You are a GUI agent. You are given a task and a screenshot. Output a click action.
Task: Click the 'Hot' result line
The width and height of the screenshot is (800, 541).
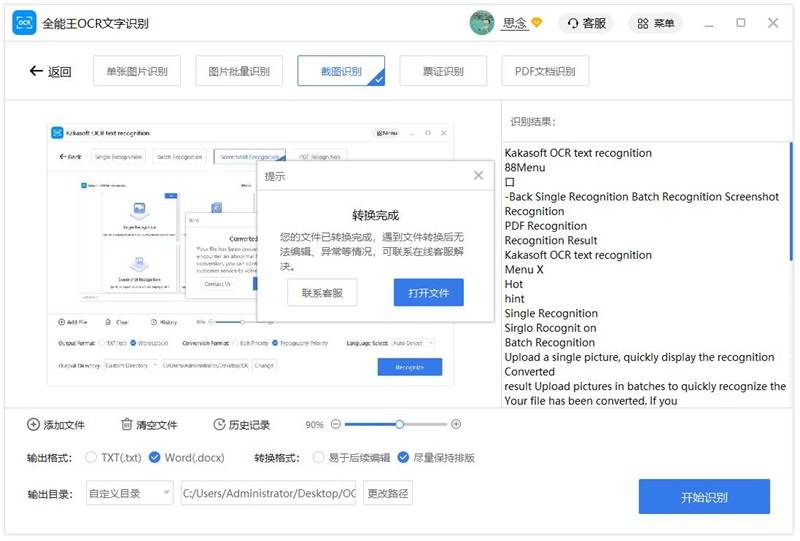[514, 284]
